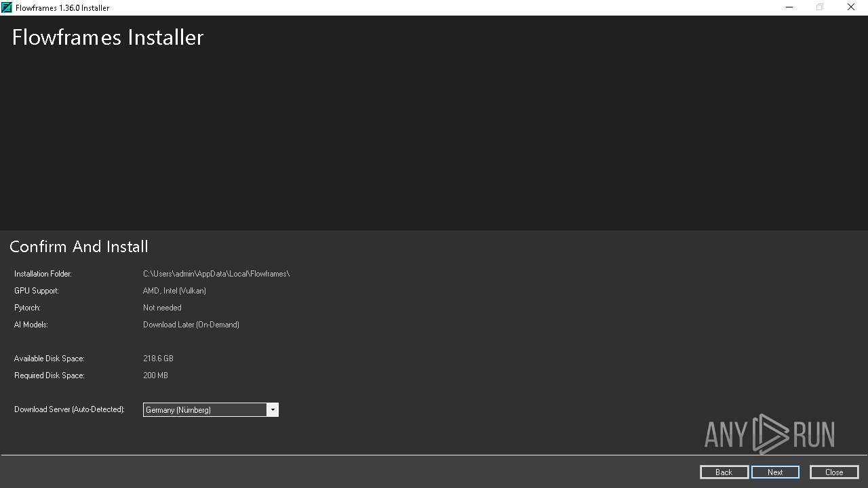Click the 'AMD, Intel (Vulkan)' GPU value

click(174, 291)
